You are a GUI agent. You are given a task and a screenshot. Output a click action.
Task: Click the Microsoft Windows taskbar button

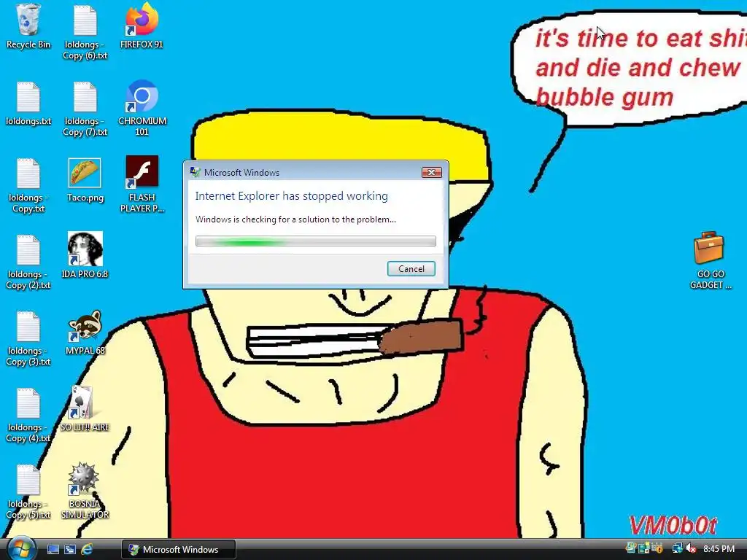click(x=179, y=550)
